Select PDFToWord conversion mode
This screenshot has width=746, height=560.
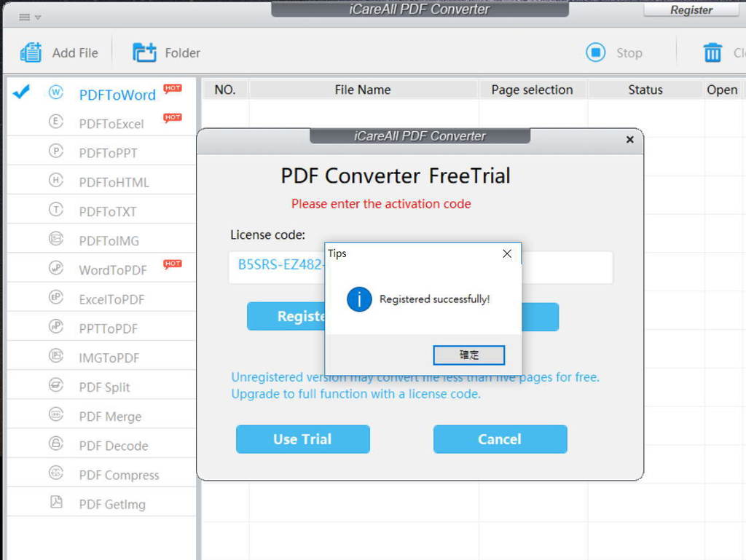[x=117, y=95]
